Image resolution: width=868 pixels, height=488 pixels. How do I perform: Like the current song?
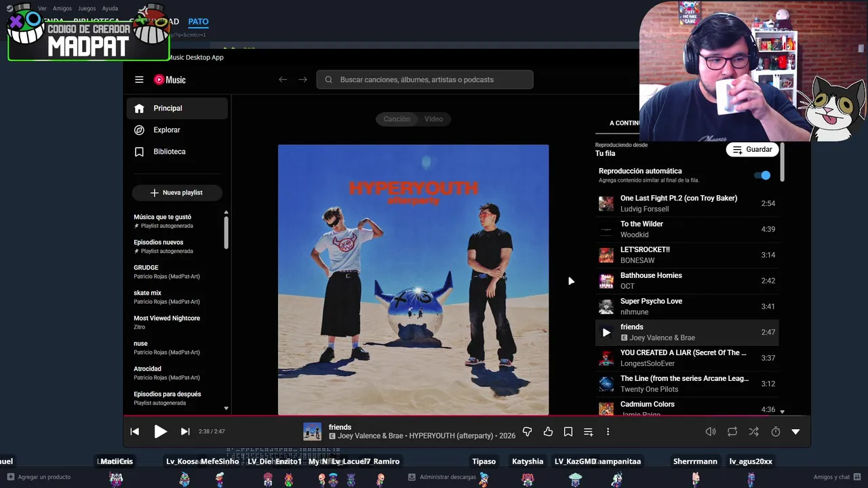[548, 432]
